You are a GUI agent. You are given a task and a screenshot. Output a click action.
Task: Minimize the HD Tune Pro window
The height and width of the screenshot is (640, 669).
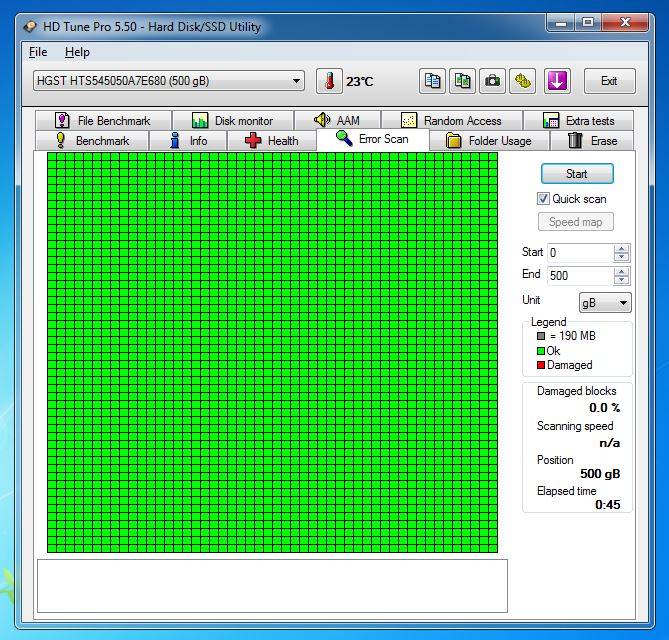tap(561, 23)
